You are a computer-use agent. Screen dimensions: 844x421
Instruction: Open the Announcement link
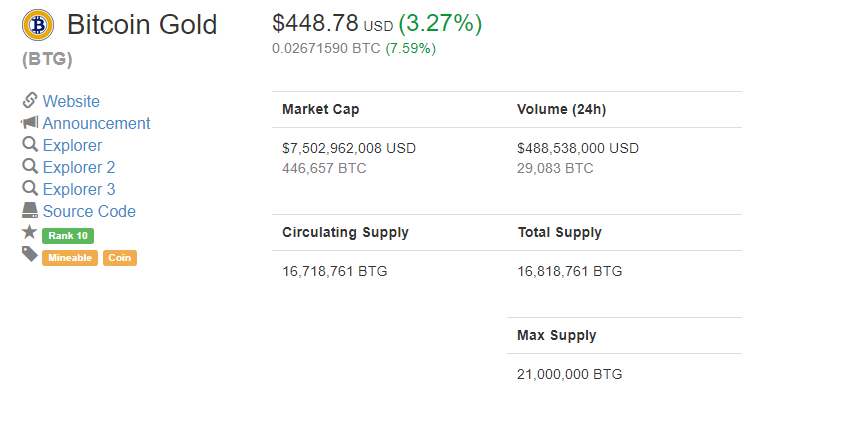pos(96,123)
